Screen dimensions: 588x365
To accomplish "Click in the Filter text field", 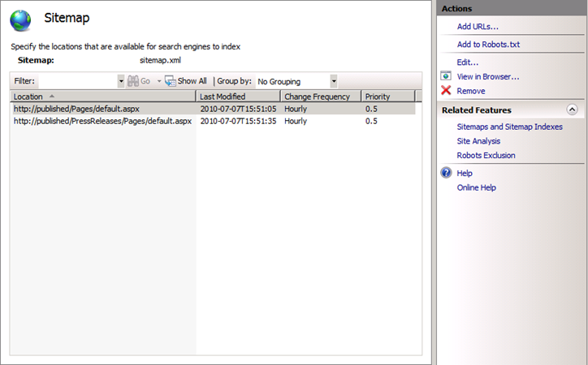I will (77, 81).
